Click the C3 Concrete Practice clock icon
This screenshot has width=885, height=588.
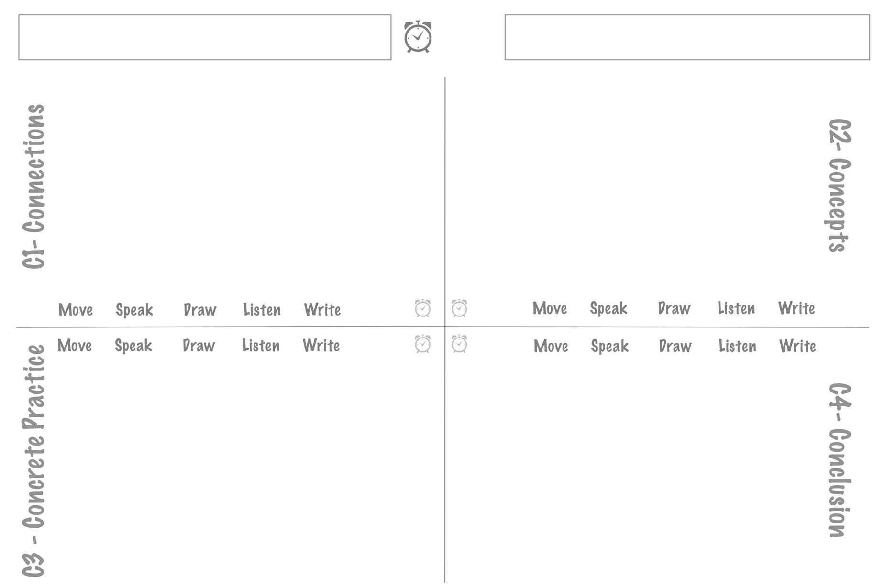[422, 344]
